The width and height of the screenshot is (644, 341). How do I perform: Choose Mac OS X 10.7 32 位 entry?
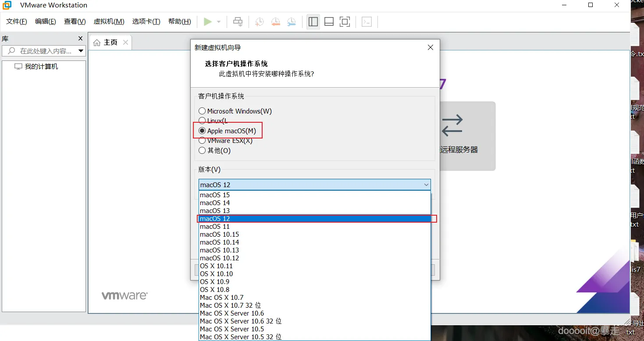pyautogui.click(x=315, y=305)
